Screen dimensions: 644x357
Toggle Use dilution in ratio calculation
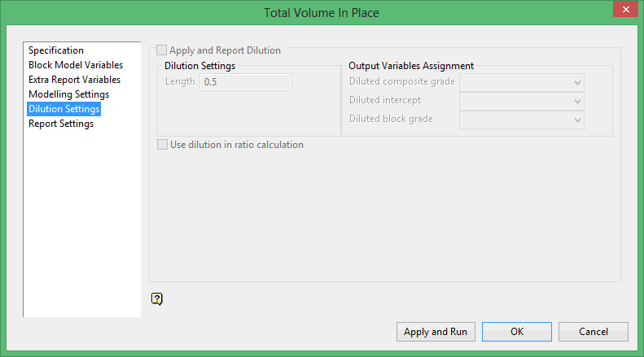coord(162,145)
